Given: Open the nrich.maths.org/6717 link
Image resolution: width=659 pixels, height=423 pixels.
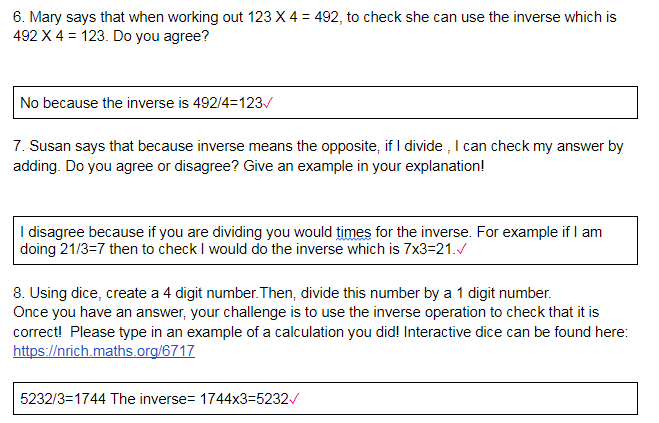Looking at the screenshot, I should [103, 351].
